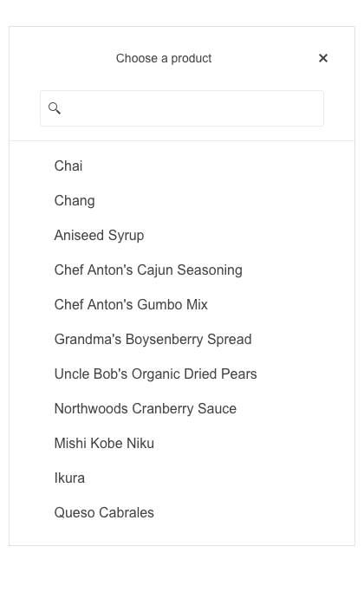The width and height of the screenshot is (364, 598).
Task: Choose the Ikura product
Action: [x=182, y=478]
